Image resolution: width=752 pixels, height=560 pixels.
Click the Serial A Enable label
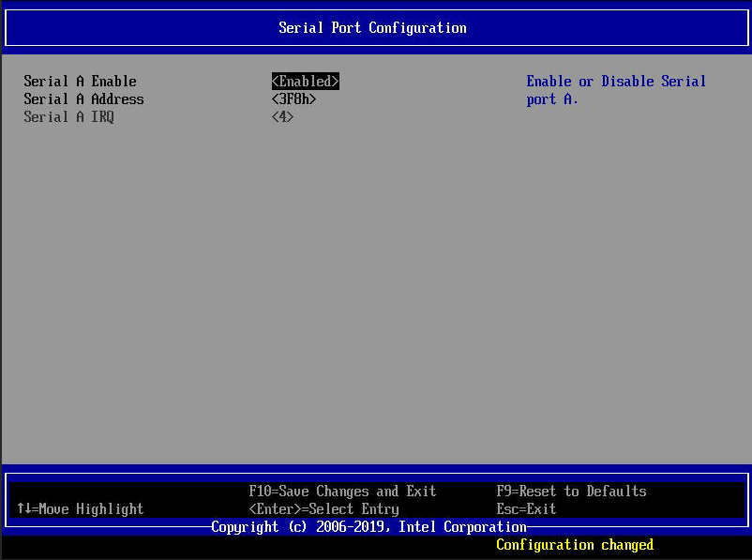79,81
